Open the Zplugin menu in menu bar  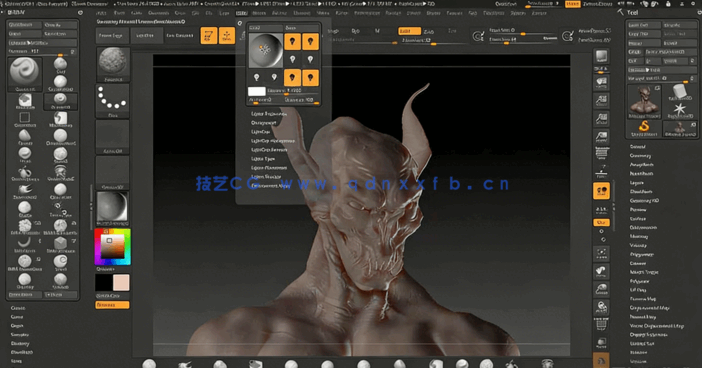(x=518, y=13)
